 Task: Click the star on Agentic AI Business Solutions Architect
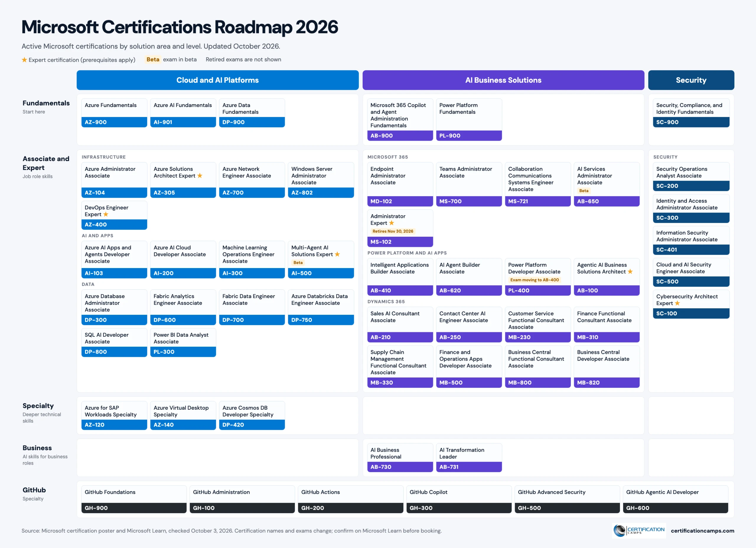tap(630, 272)
